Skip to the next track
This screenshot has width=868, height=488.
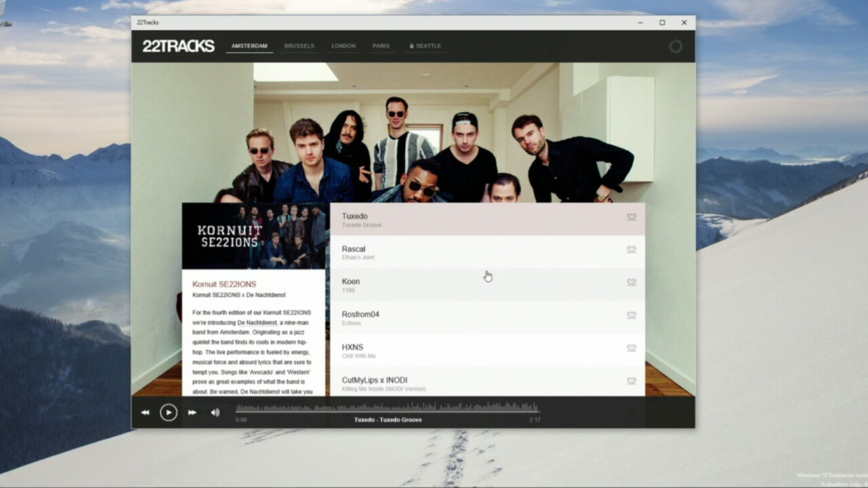pyautogui.click(x=192, y=412)
